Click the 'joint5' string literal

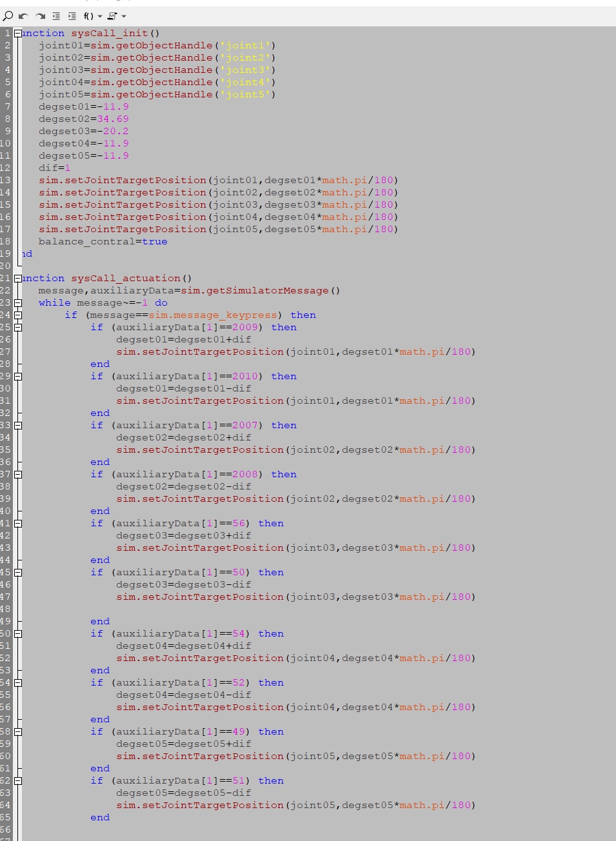pos(245,95)
